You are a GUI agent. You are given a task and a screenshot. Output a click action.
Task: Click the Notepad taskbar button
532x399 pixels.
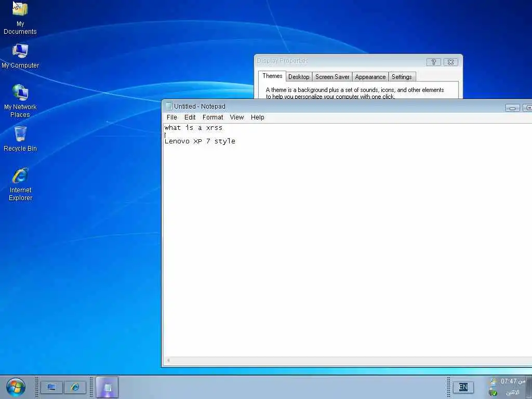pos(107,387)
